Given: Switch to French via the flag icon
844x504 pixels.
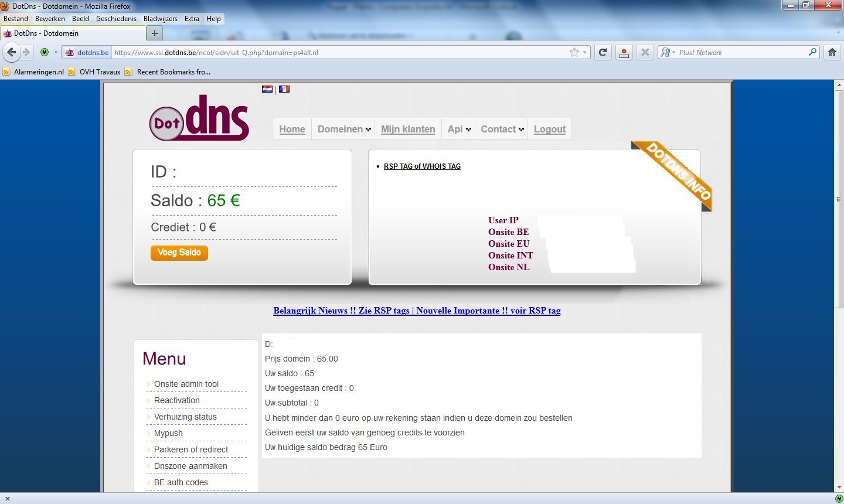Looking at the screenshot, I should (x=284, y=89).
